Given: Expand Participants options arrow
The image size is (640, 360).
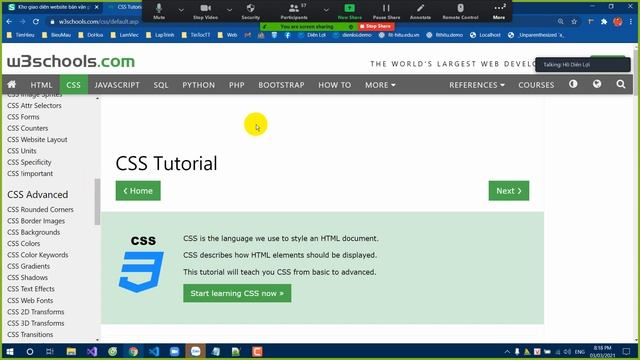Looking at the screenshot, I should point(326,9).
